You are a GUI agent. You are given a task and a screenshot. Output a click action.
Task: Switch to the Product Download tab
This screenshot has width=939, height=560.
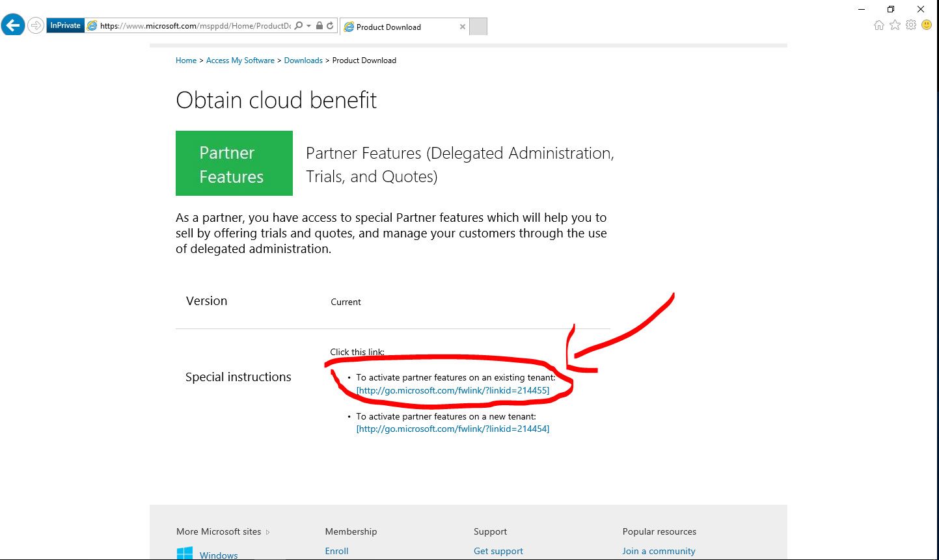(x=403, y=27)
